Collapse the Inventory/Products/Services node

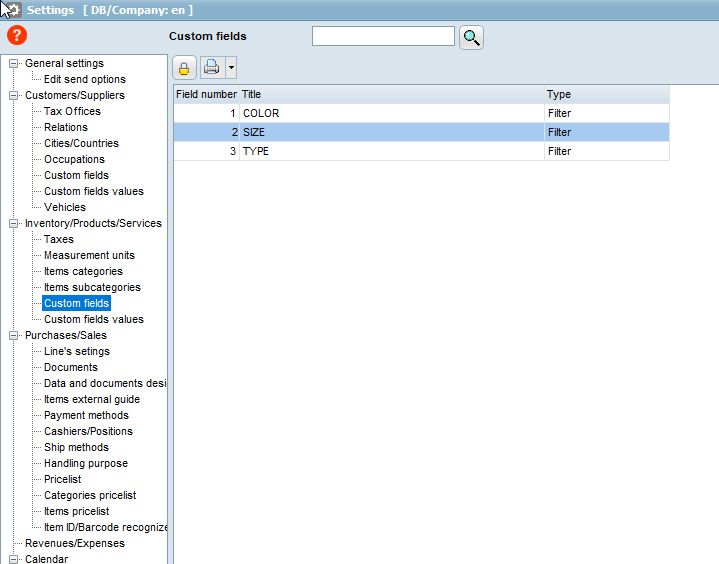tap(14, 223)
